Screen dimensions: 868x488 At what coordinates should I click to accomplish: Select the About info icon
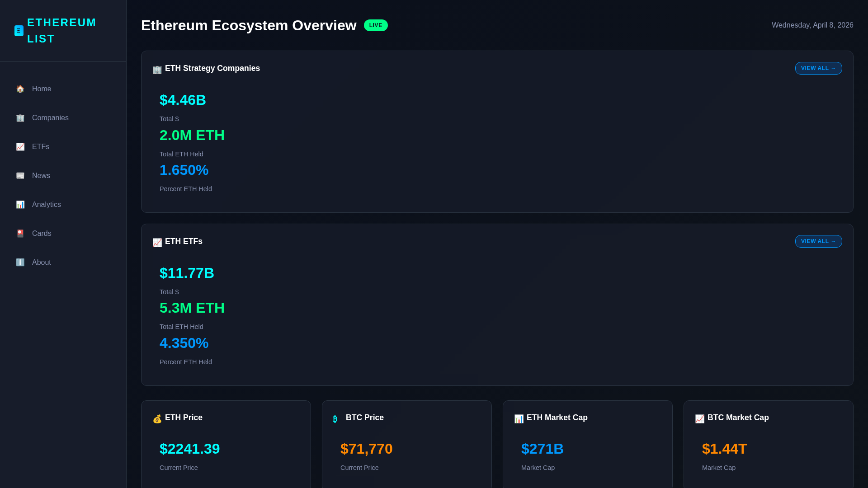tap(20, 263)
